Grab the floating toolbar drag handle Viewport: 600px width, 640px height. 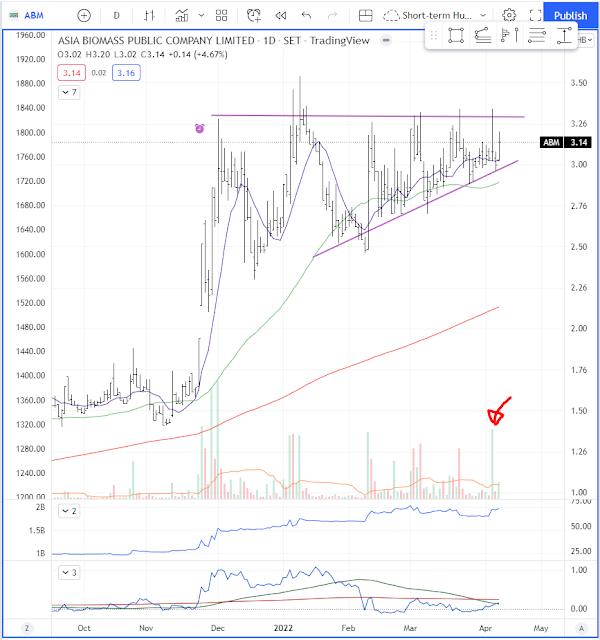tap(434, 36)
